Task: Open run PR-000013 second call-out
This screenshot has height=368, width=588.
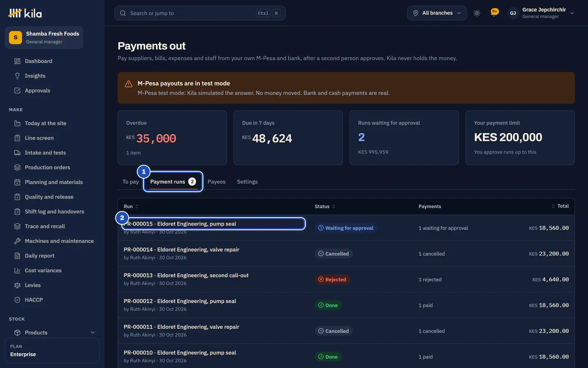Action: (186, 275)
